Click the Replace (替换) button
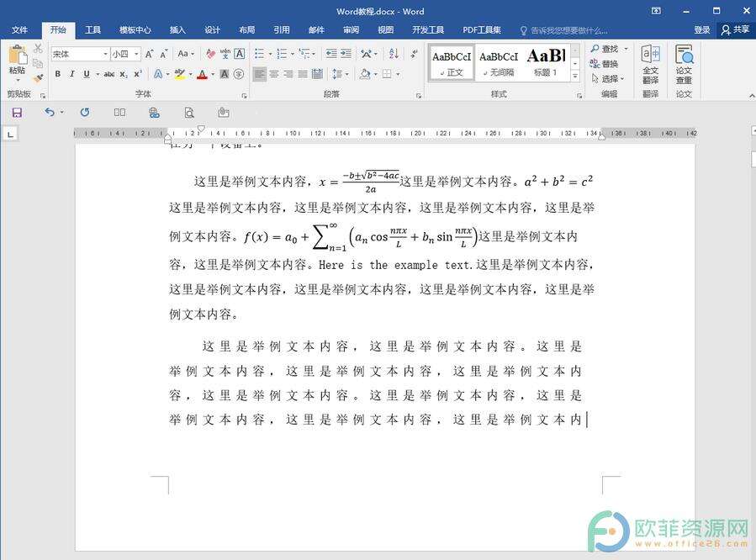 [605, 64]
